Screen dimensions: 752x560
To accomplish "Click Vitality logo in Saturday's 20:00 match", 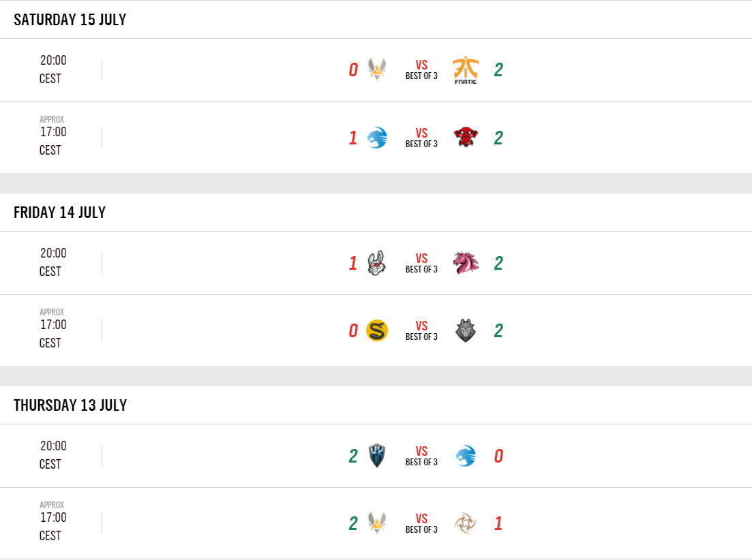I will click(x=377, y=69).
